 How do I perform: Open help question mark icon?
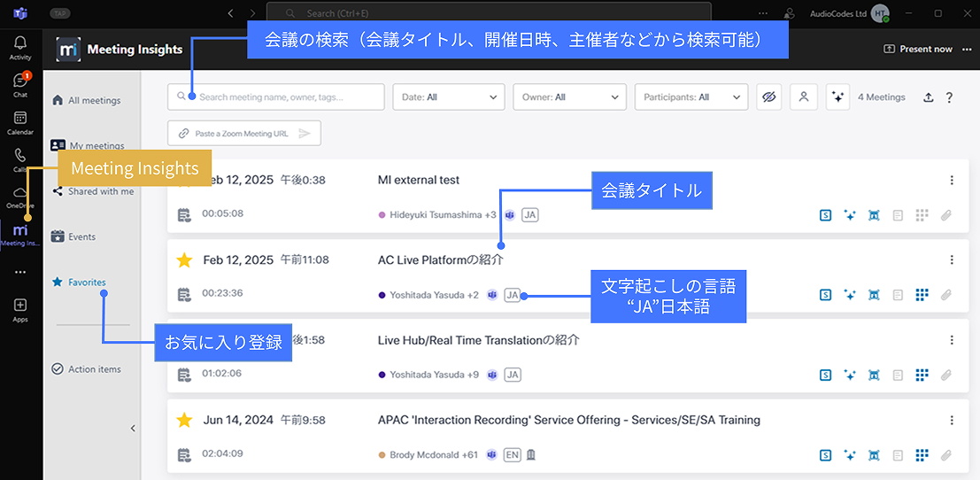[x=949, y=97]
